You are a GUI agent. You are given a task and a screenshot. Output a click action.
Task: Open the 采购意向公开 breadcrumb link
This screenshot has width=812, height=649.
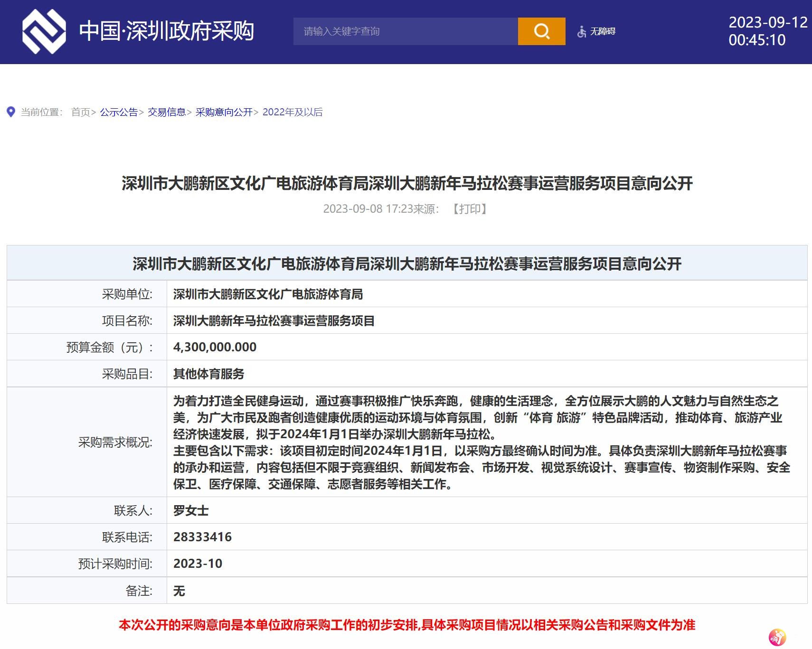click(x=224, y=112)
